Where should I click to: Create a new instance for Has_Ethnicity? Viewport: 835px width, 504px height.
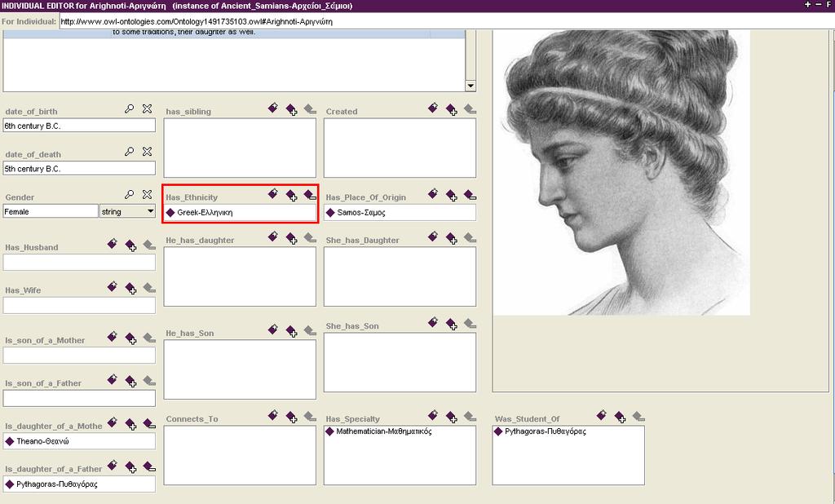[x=272, y=193]
